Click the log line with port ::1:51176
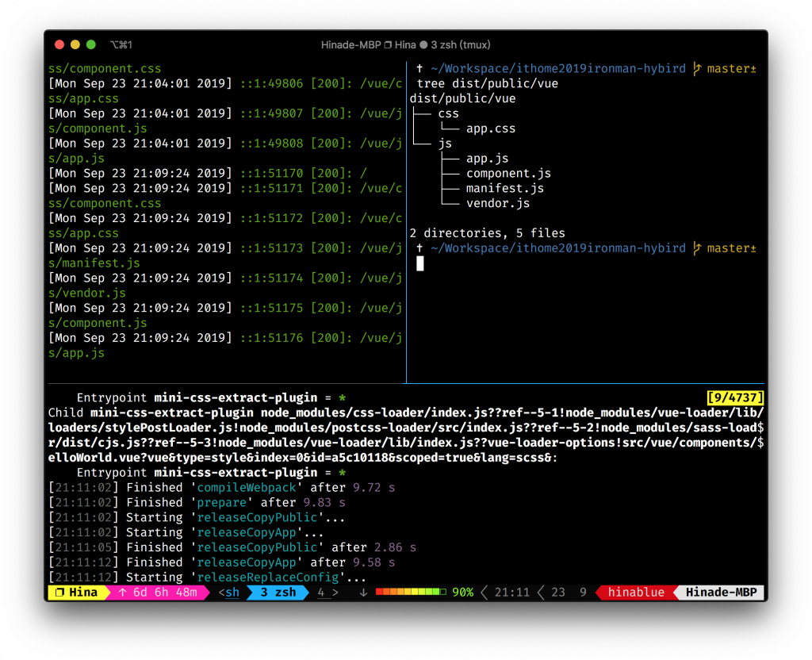Screen dimensions: 812x660 click(225, 338)
